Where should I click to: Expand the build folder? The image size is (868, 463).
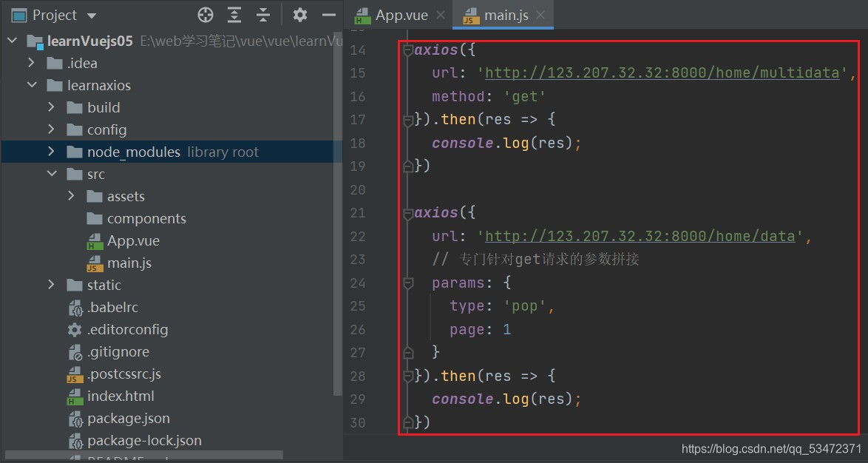point(52,107)
